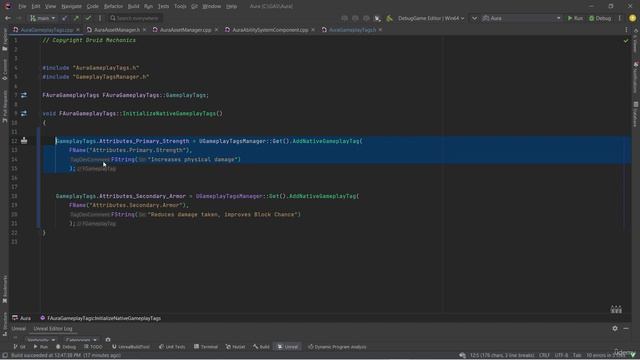Open the toolbar more actions menu
Viewport: 640px width, 360px height.
(620, 18)
